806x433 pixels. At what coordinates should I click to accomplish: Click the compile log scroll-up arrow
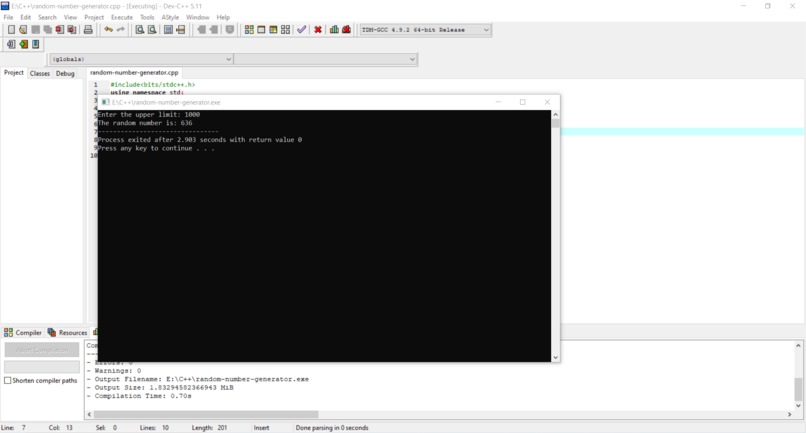pos(798,346)
